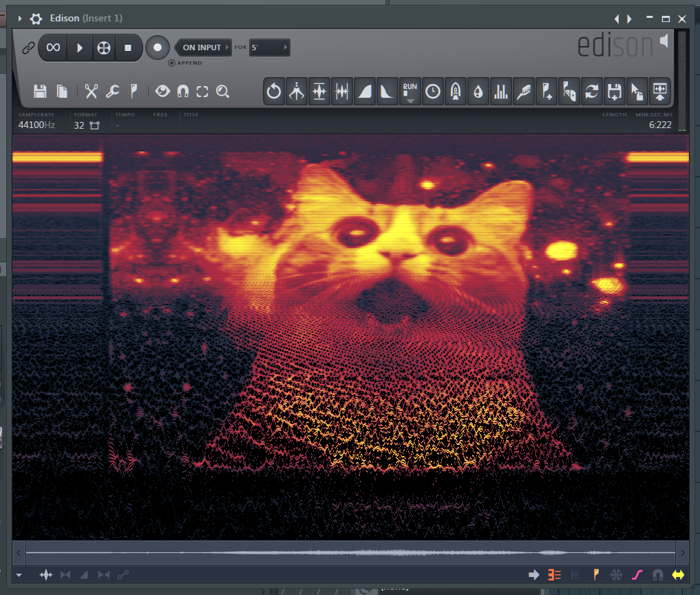Open the ON INPUT record mode dropdown

pos(203,48)
